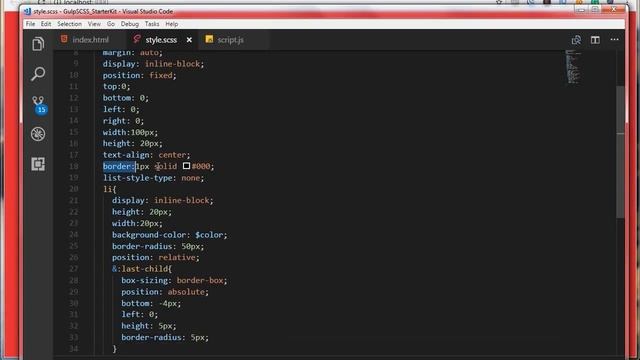Click 'box-sizing: border-box;' line
This screenshot has width=640, height=360.
pyautogui.click(x=174, y=280)
